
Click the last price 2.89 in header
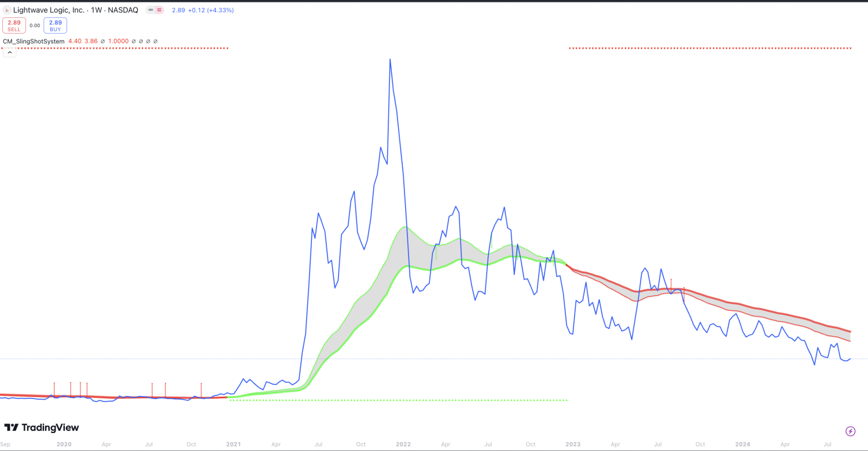178,10
